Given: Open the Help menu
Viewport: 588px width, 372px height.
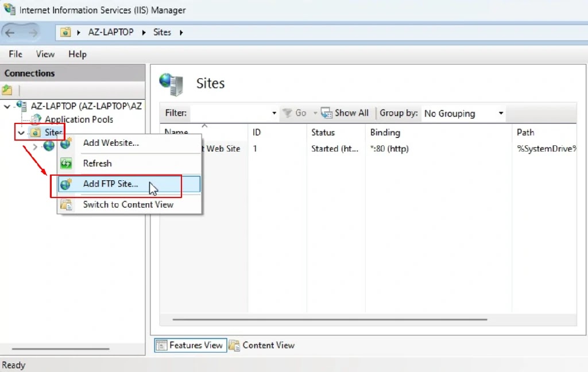Looking at the screenshot, I should pos(78,55).
